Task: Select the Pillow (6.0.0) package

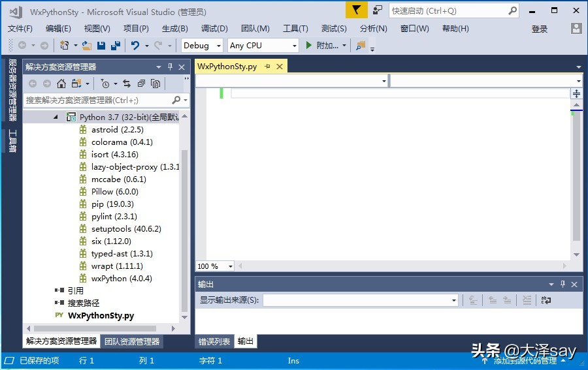Action: click(x=115, y=191)
